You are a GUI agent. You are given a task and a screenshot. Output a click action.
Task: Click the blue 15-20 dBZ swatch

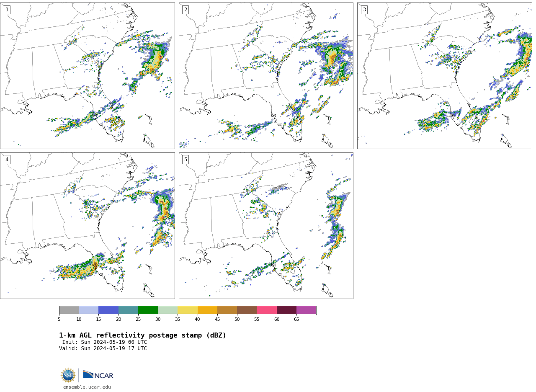108,310
